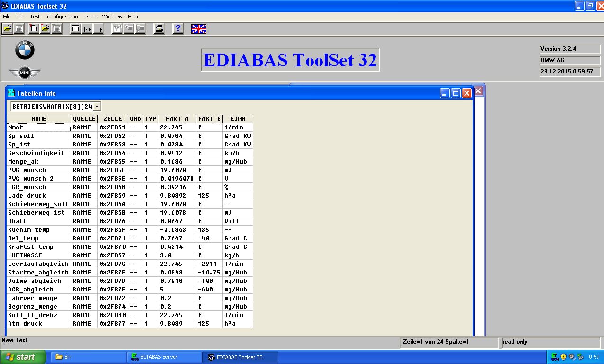Click the taskbar clock showing 0:59
This screenshot has width=604, height=364.
(594, 357)
